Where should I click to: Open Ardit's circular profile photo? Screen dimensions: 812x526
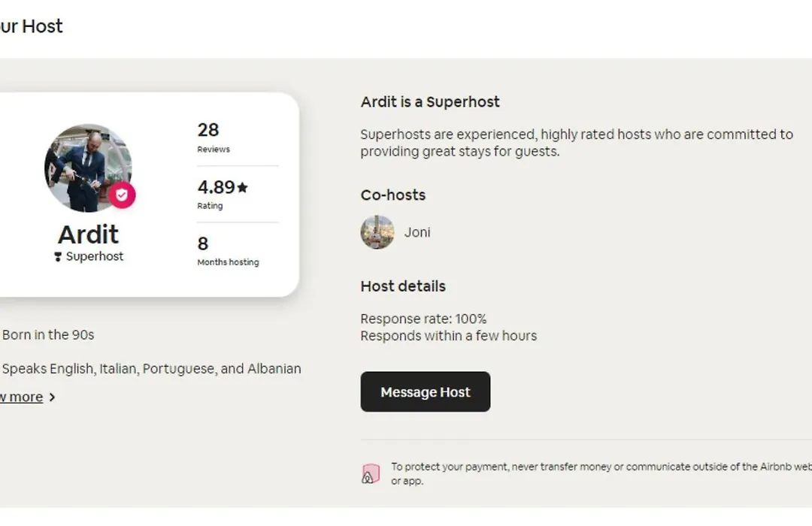point(88,168)
